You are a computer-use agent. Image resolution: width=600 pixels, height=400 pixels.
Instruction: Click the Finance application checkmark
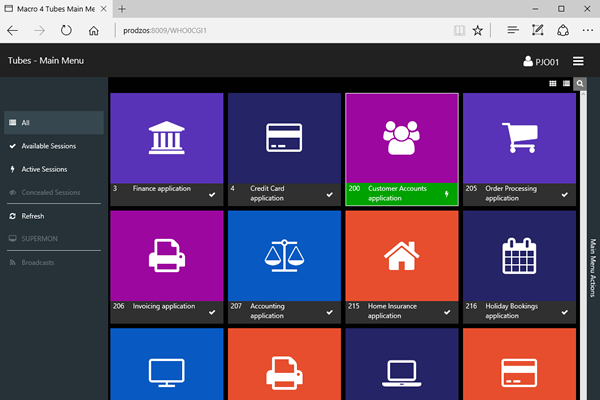pyautogui.click(x=212, y=195)
